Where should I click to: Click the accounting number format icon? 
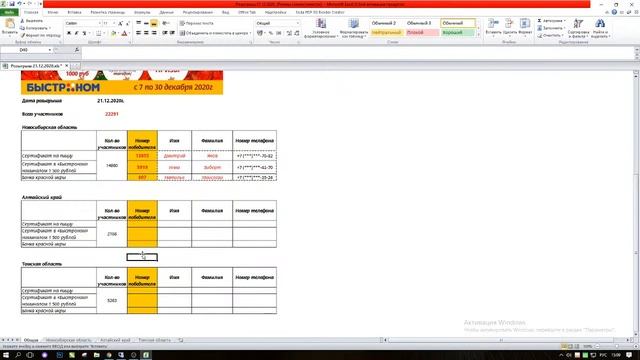[x=260, y=33]
